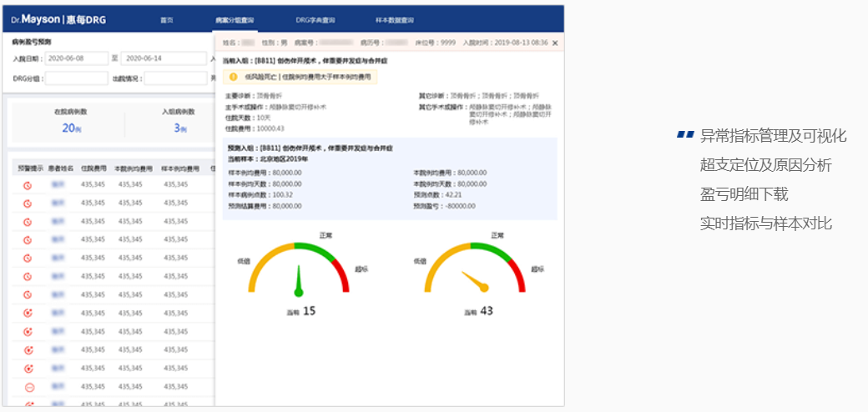868x412 pixels.
Task: Click the 预测入组 [BB11] heading
Action: click(x=310, y=148)
